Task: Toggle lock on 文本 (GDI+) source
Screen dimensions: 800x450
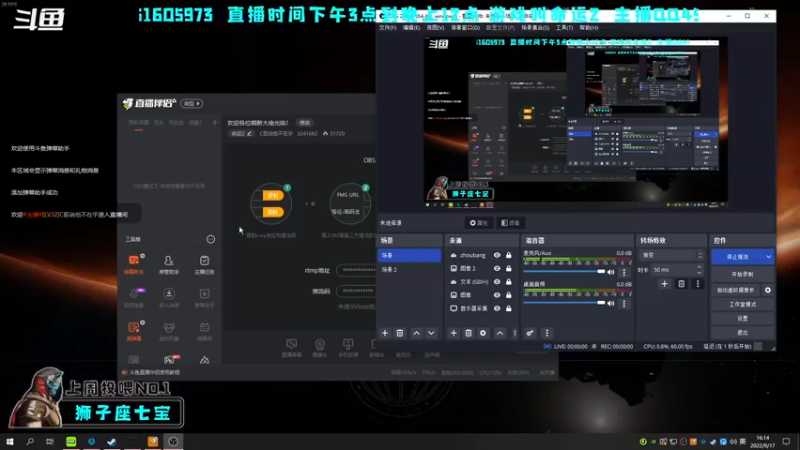Action: point(509,282)
